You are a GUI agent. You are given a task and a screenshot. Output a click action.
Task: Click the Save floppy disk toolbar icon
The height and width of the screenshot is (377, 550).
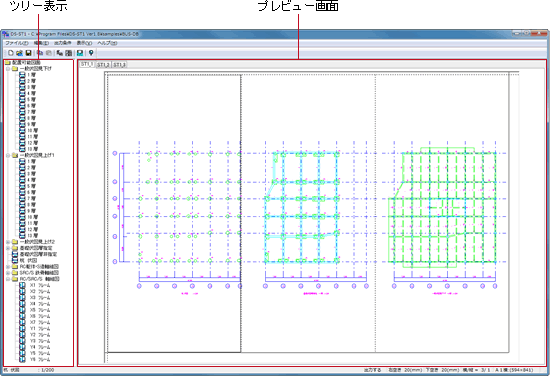click(x=28, y=53)
